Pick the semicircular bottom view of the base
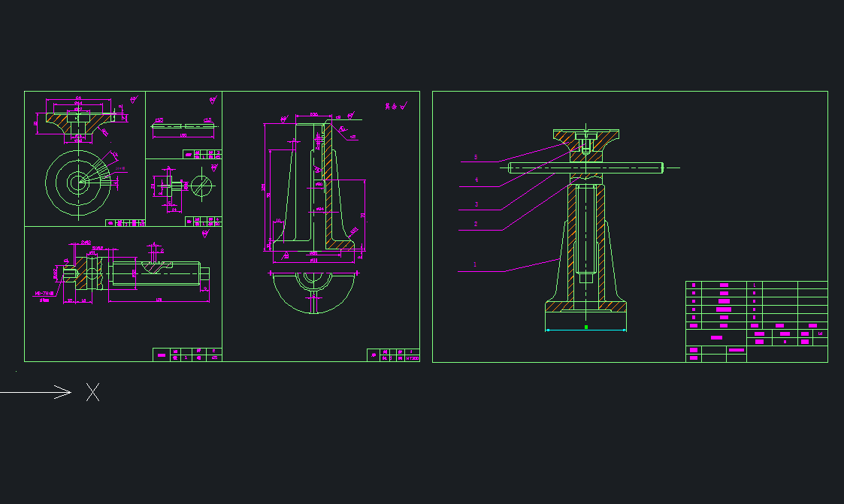This screenshot has width=844, height=504. [x=314, y=293]
